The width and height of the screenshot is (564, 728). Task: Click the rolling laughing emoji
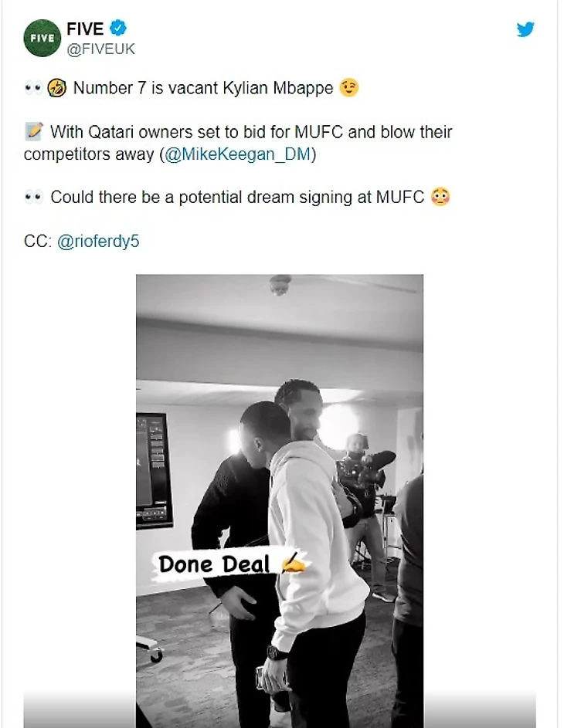click(56, 88)
